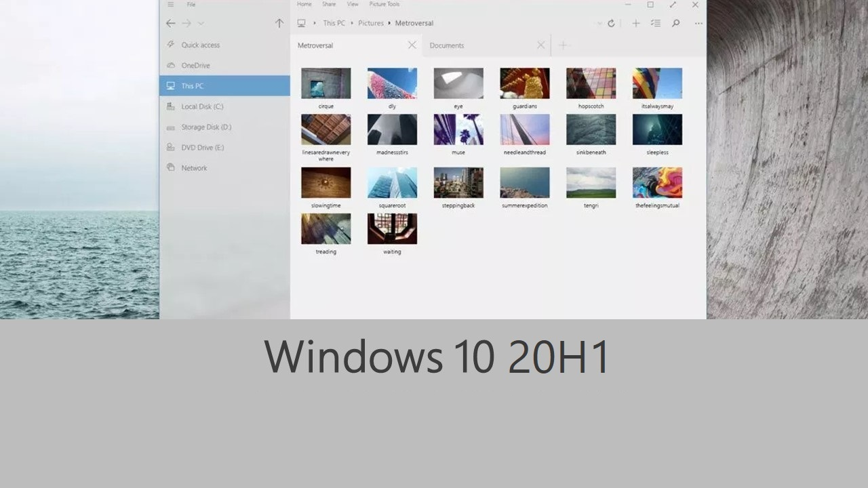Select the thefeelingsmutual image thumbnail
Screen dimensions: 868x488
pyautogui.click(x=657, y=182)
